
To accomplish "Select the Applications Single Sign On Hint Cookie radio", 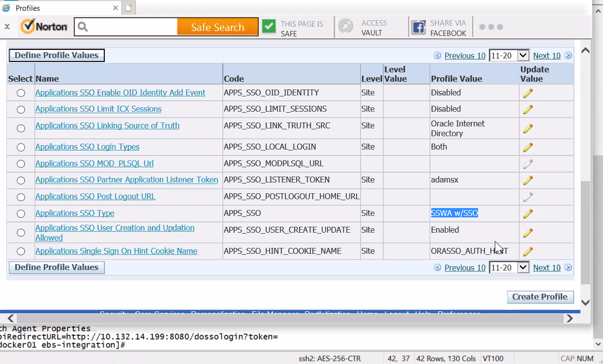I will pos(20,251).
